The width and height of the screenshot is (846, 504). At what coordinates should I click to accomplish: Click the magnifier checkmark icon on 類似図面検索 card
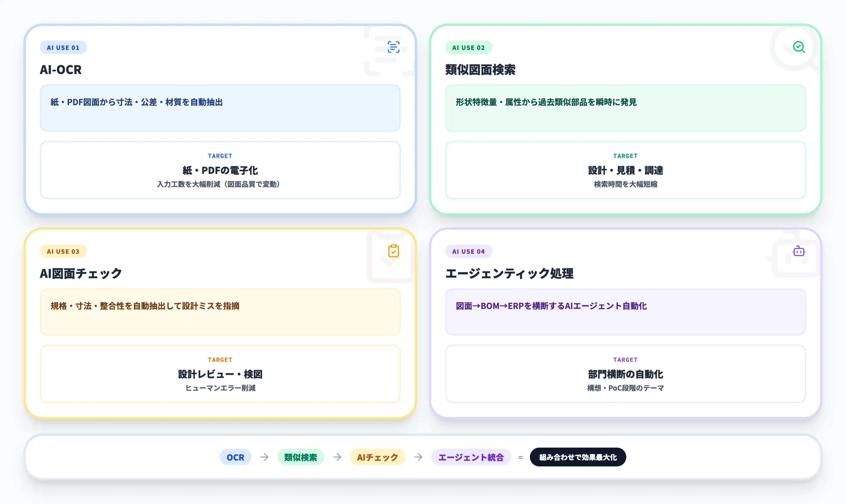tap(798, 47)
